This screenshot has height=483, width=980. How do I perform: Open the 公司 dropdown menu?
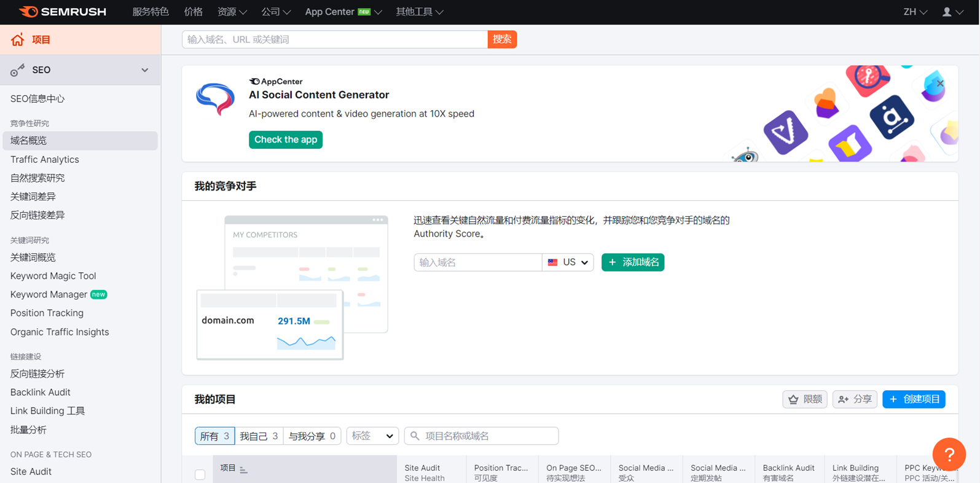[276, 12]
